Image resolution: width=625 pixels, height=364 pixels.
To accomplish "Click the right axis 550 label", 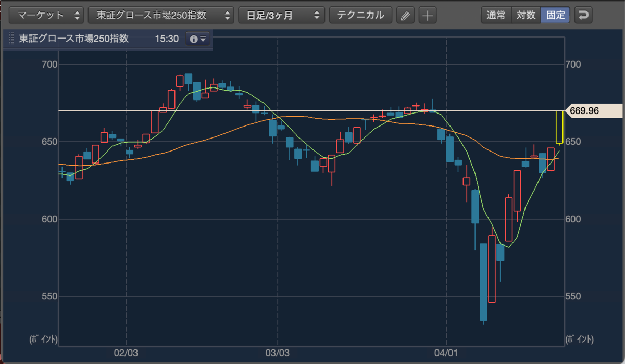I will [574, 296].
